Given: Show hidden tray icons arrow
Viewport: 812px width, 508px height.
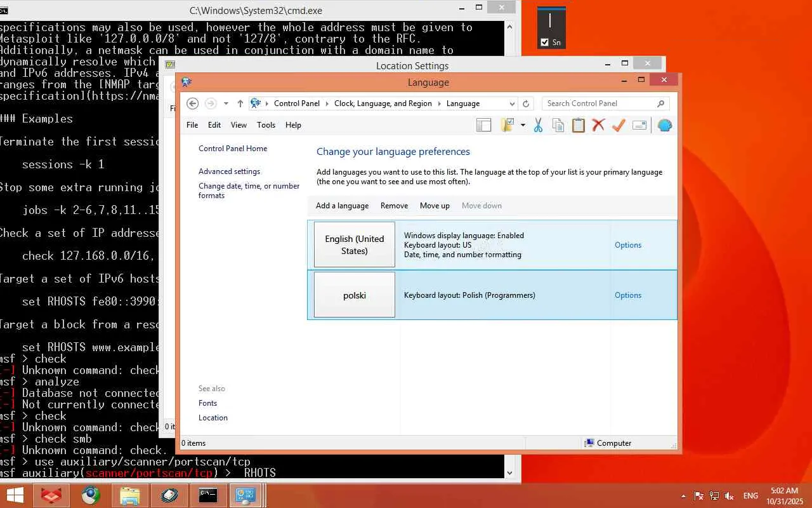Looking at the screenshot, I should point(683,496).
